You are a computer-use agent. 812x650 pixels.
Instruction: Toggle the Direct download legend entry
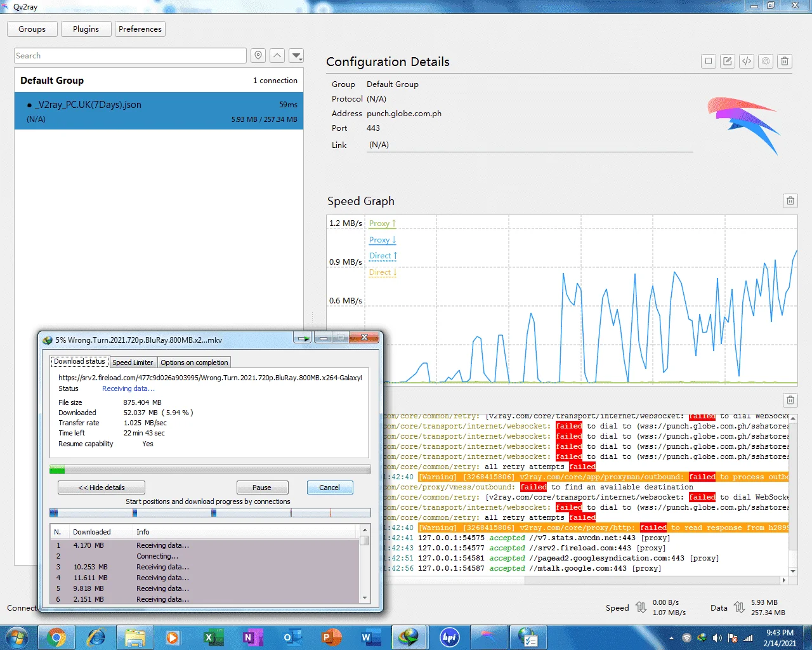click(x=383, y=272)
